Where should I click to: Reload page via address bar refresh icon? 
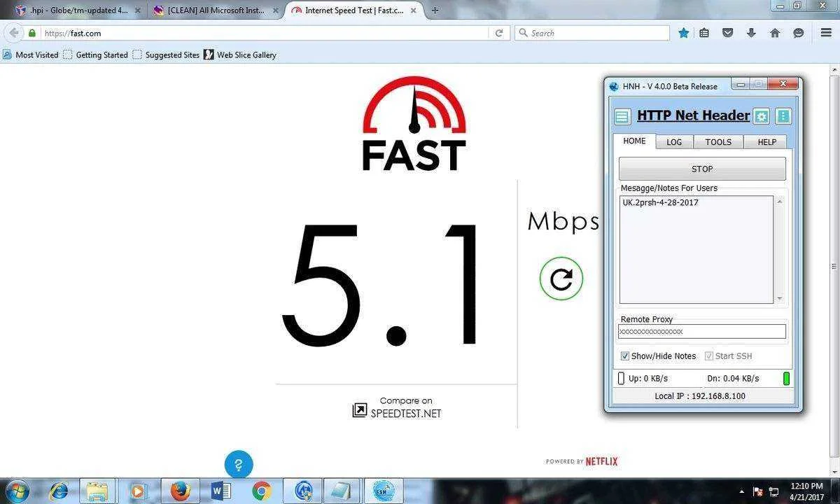pyautogui.click(x=499, y=33)
